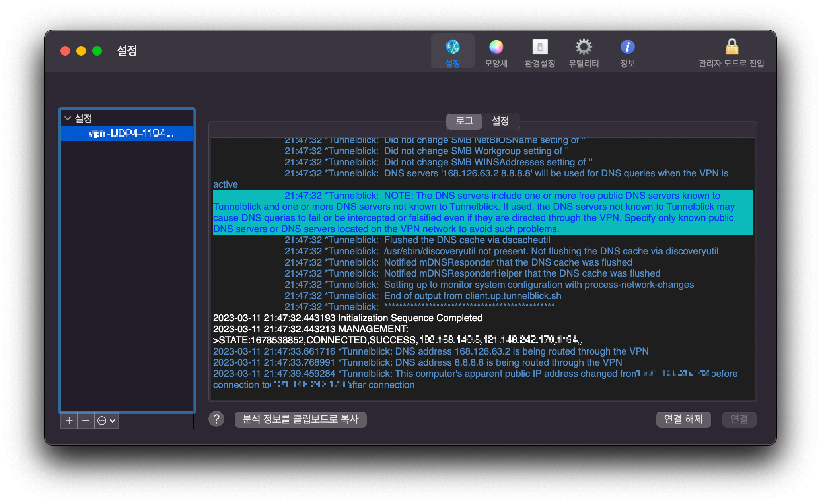Click 분석 정보를 클립보드로 복사 button
The height and width of the screenshot is (504, 821).
(300, 419)
